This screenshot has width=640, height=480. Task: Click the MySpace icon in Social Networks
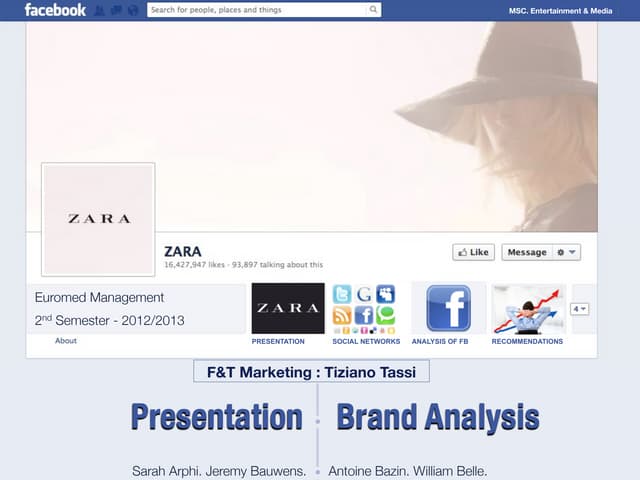tap(385, 294)
